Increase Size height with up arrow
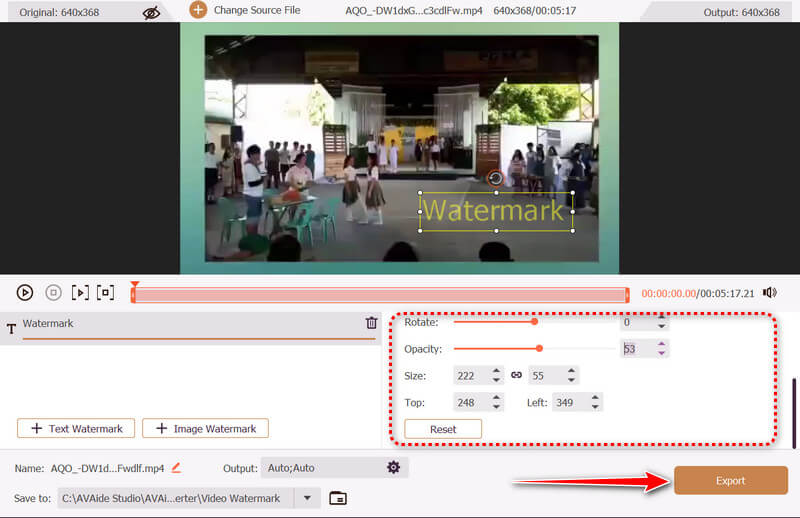The image size is (800, 518). click(x=571, y=371)
